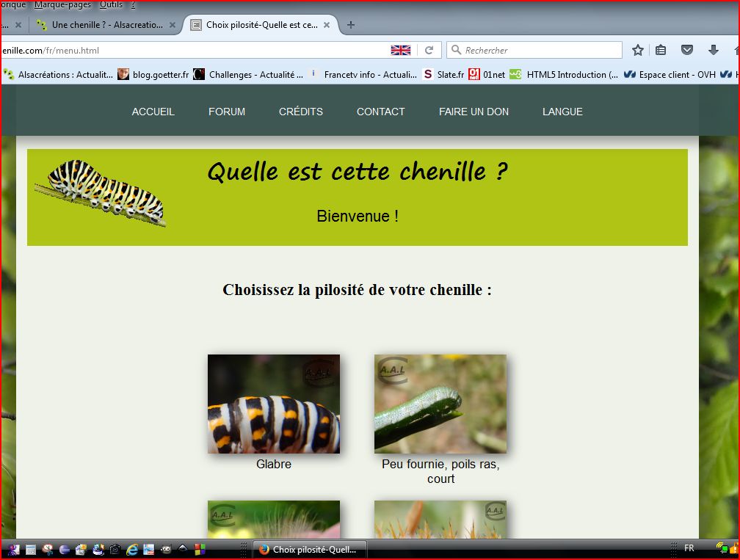
Task: Switch to the Firefox 'Choix pilosité-Quell...' taskbar button
Action: tap(310, 550)
